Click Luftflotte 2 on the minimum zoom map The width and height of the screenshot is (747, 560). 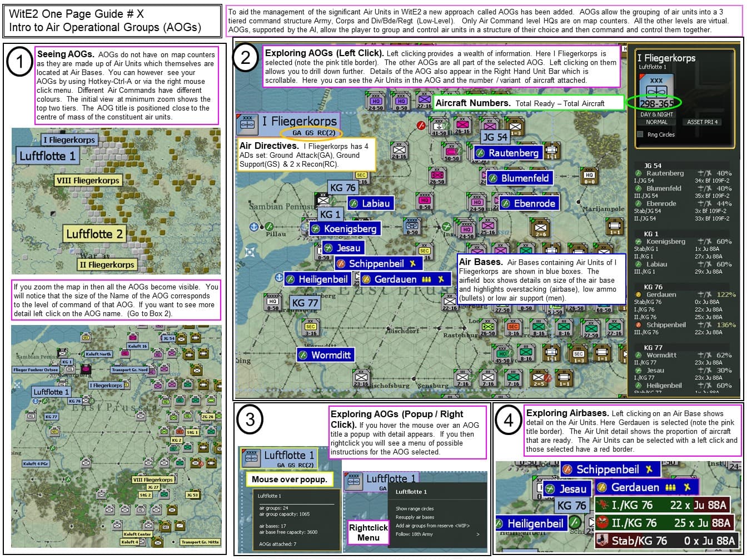(94, 234)
